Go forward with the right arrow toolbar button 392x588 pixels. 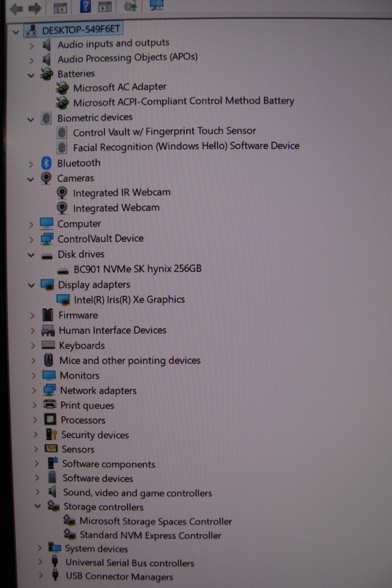click(x=35, y=8)
